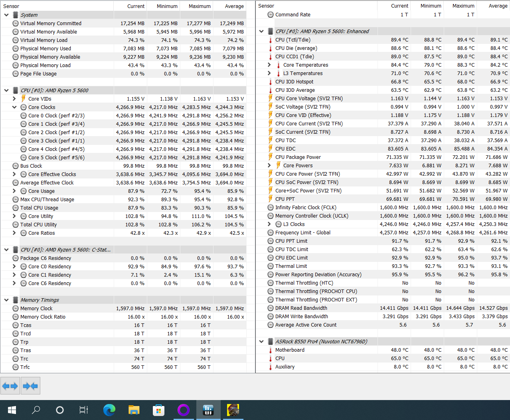
Task: Expand the Core Utility row
Action: 14,216
